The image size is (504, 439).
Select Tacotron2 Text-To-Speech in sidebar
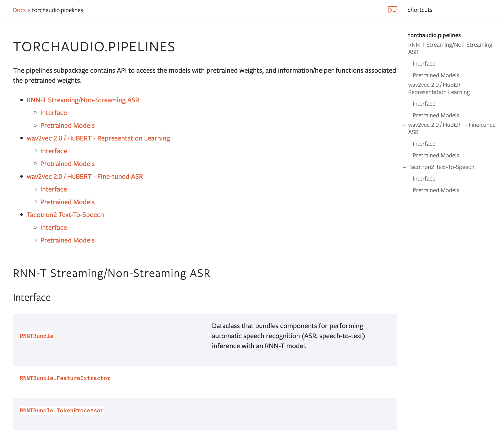[x=441, y=167]
